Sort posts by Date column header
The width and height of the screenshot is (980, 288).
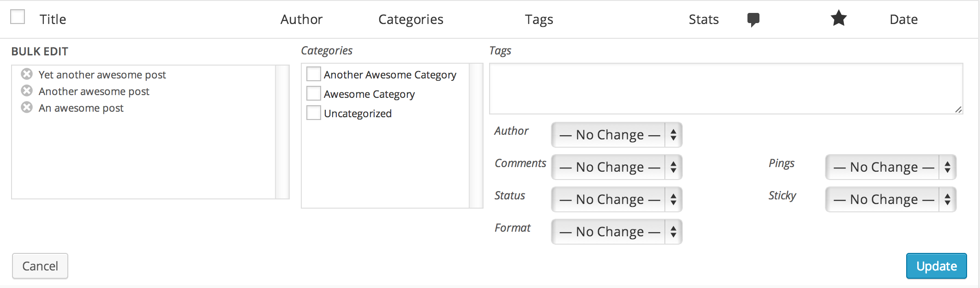(x=903, y=19)
